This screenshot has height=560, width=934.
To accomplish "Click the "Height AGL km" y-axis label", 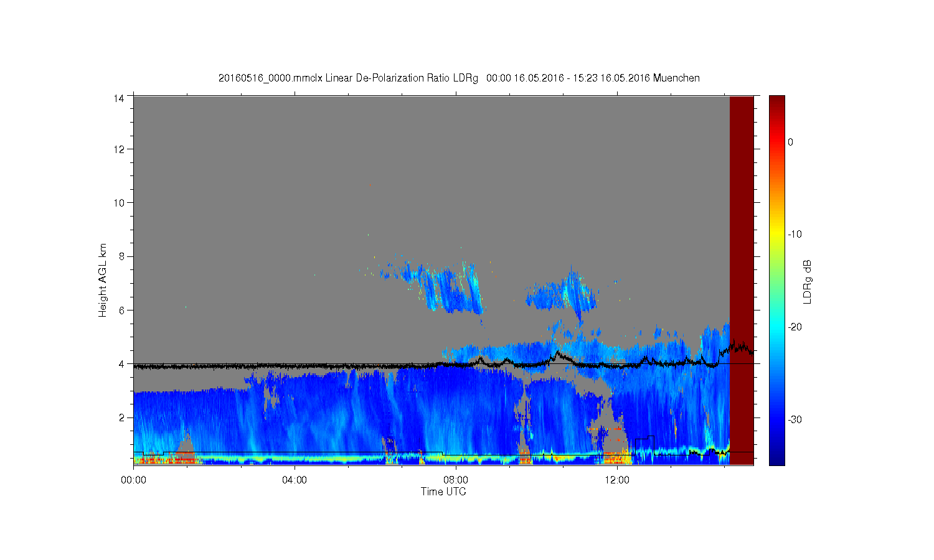I will (x=103, y=280).
